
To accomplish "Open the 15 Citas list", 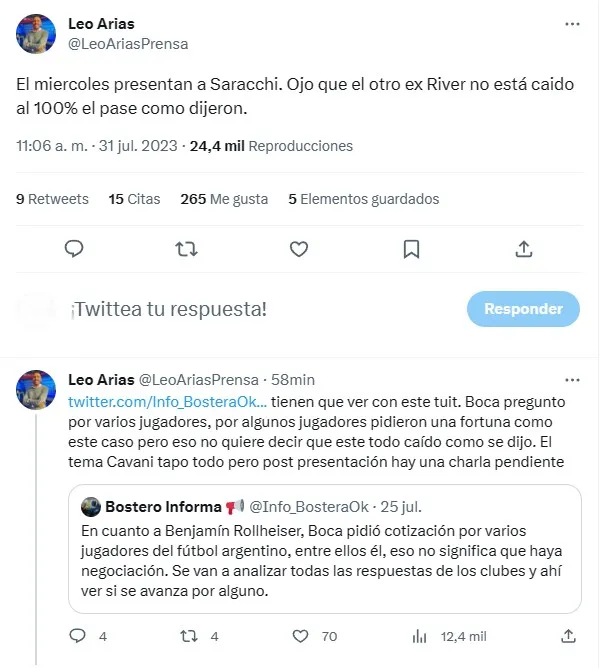I will coord(134,199).
